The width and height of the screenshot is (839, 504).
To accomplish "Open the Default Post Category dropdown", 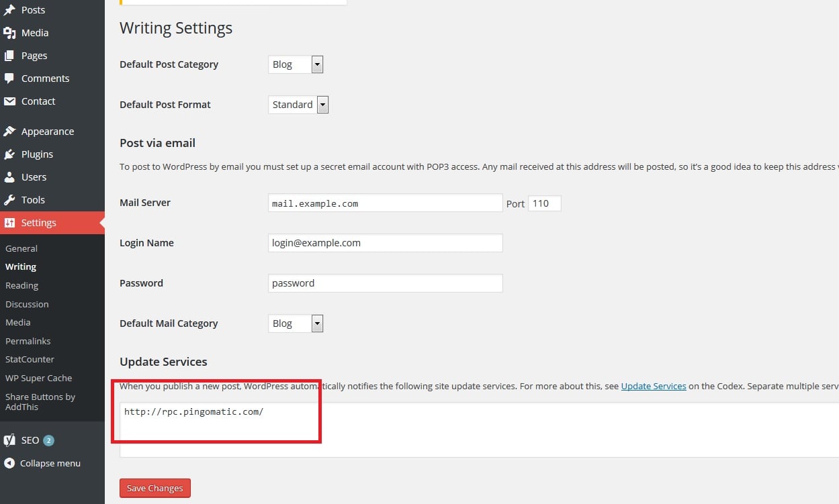I will 296,64.
